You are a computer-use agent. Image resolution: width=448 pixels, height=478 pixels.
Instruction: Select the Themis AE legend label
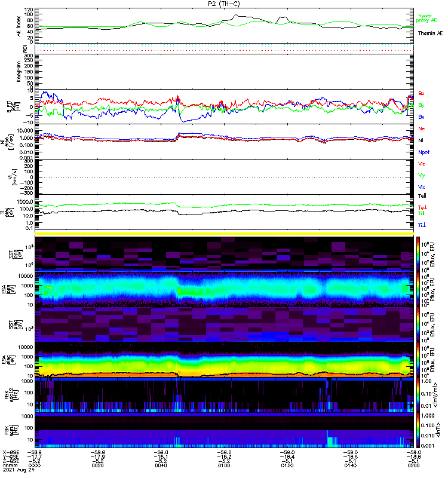pyautogui.click(x=430, y=33)
